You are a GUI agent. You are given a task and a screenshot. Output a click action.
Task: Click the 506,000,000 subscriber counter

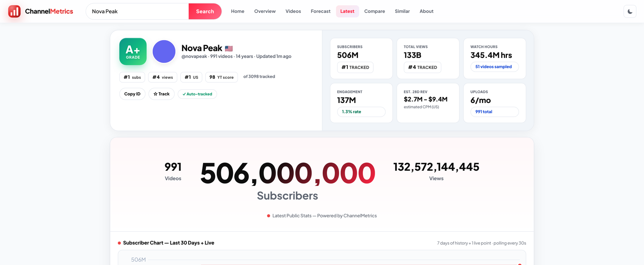click(x=288, y=173)
